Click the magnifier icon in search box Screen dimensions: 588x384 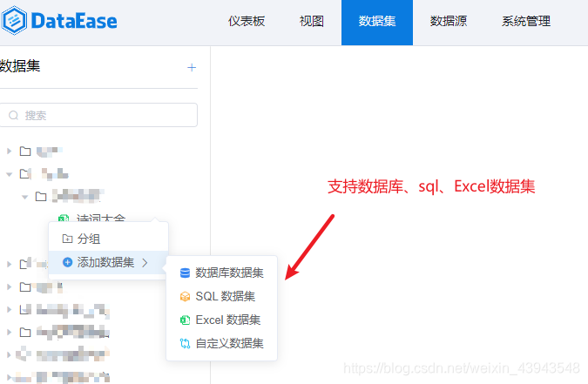tap(13, 115)
